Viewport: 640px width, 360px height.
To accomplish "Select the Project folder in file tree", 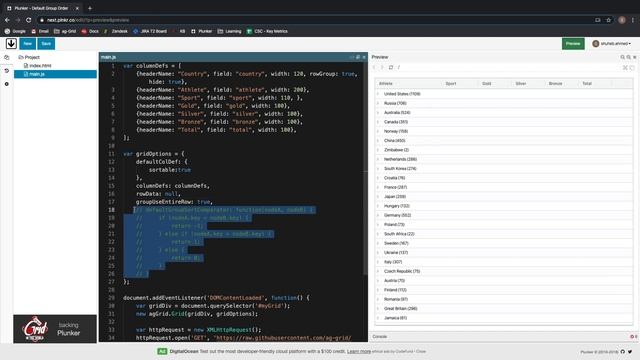I will (x=29, y=58).
